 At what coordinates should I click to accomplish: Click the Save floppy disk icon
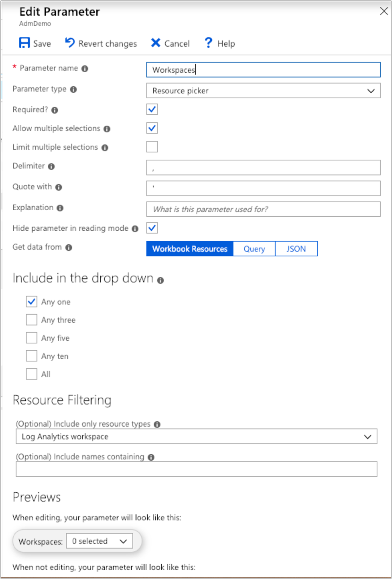pos(24,43)
